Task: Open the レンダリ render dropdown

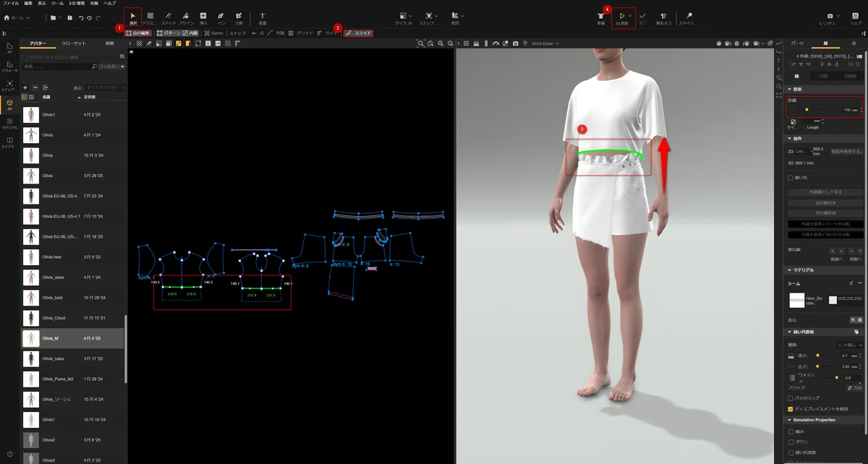Action: tap(829, 17)
